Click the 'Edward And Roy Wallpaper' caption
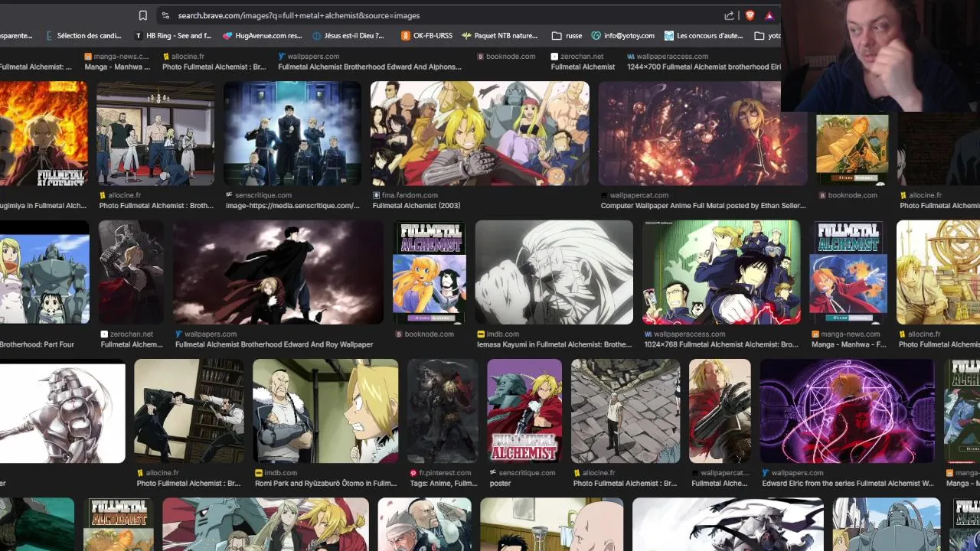The height and width of the screenshot is (551, 980). (x=274, y=344)
